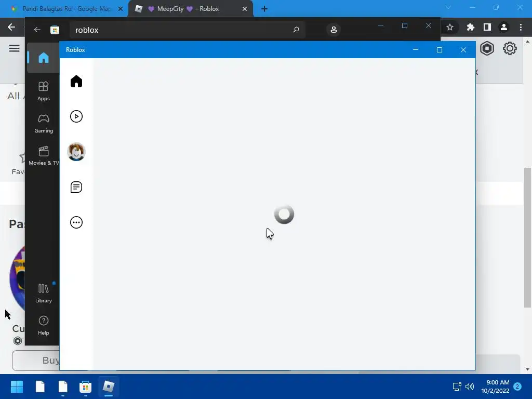Click the Buy button on the web page

36,361
